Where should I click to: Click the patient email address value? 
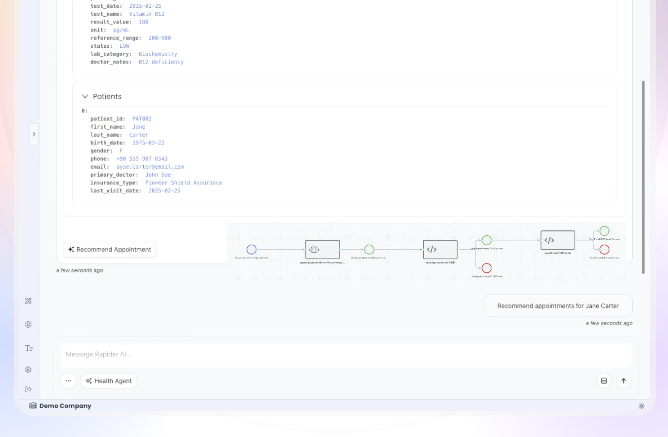pyautogui.click(x=150, y=167)
